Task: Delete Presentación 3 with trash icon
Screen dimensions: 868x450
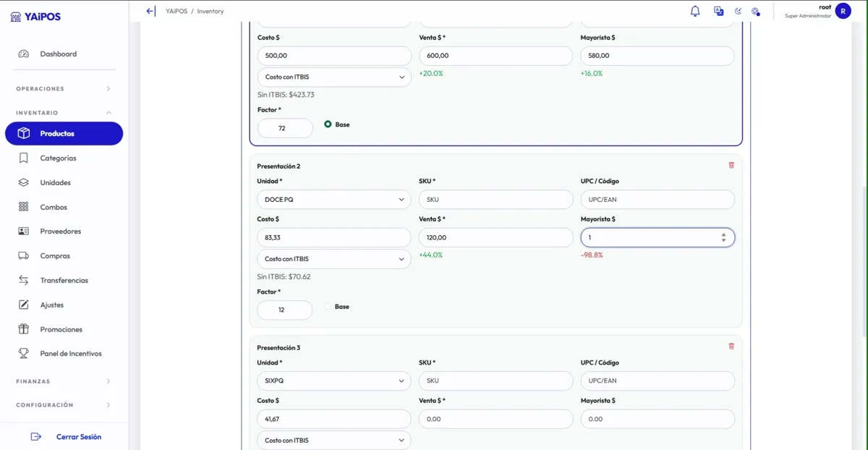Action: (731, 347)
